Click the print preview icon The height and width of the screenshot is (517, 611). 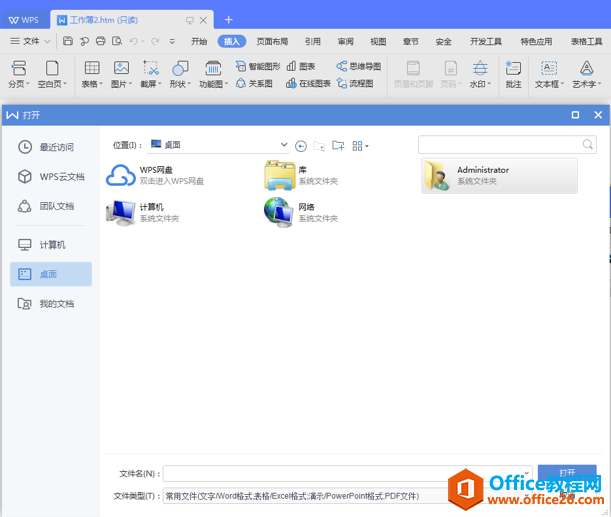[x=117, y=41]
